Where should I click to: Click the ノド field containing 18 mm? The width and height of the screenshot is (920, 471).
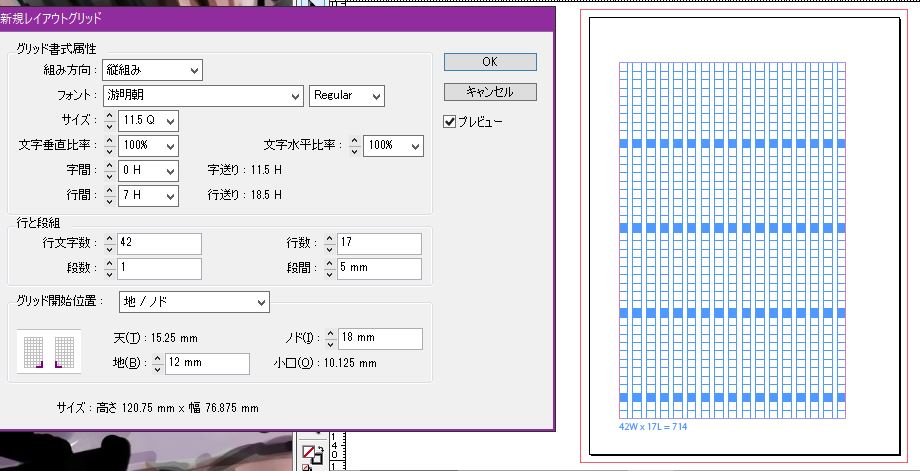[381, 338]
